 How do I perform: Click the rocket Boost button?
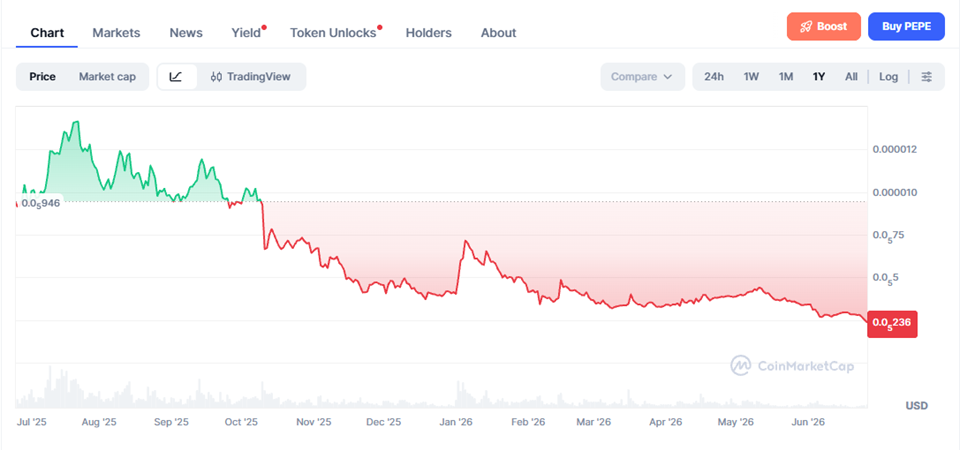pos(823,26)
